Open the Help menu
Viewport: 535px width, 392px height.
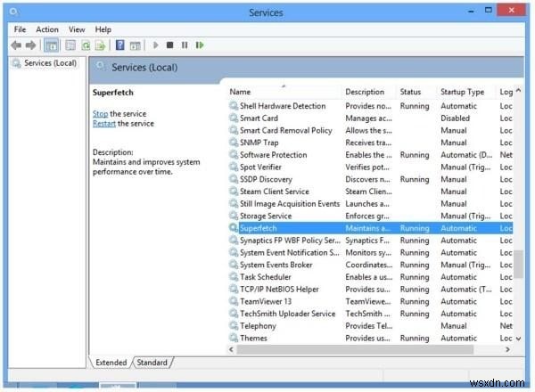(103, 29)
